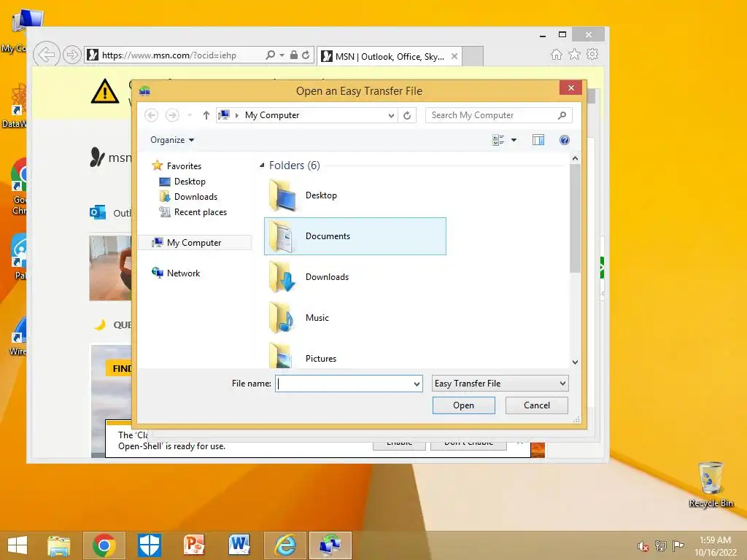
Task: Show the preview pane
Action: coord(538,140)
